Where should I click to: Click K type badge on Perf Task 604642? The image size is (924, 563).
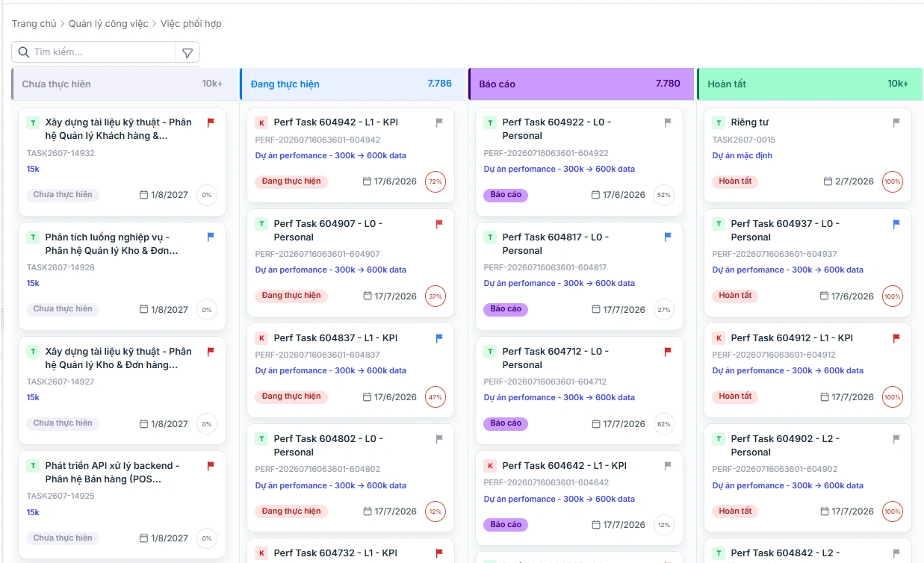(490, 466)
